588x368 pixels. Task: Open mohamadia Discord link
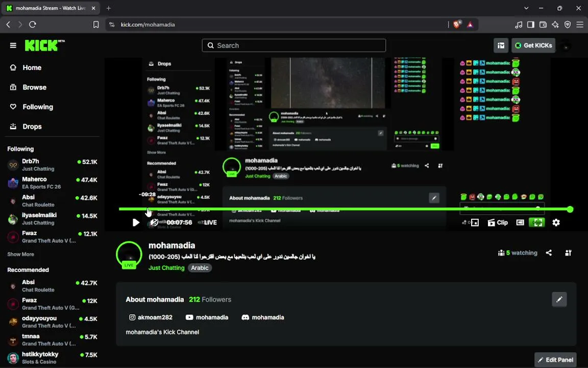click(263, 317)
